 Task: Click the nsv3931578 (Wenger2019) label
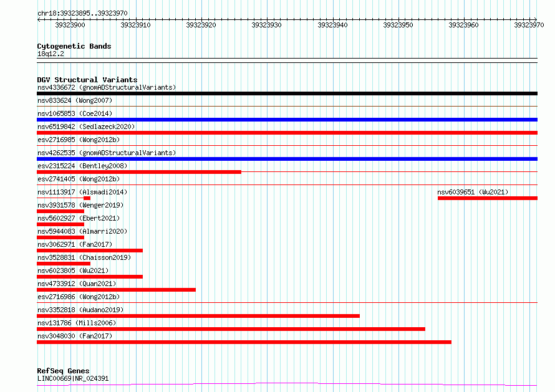click(80, 205)
